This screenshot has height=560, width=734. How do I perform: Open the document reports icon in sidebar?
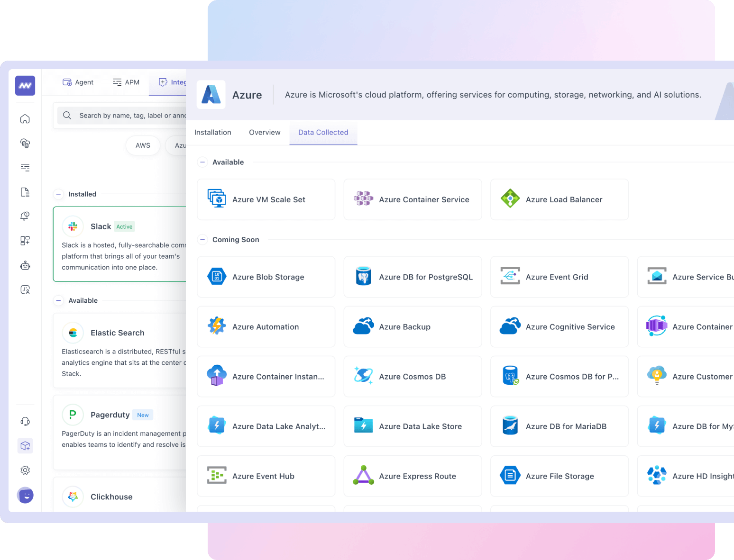click(25, 192)
